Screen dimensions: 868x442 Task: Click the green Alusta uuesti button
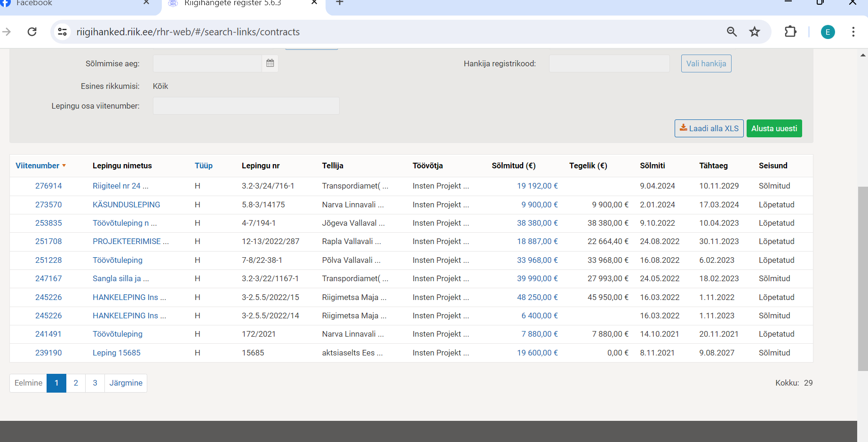(774, 128)
